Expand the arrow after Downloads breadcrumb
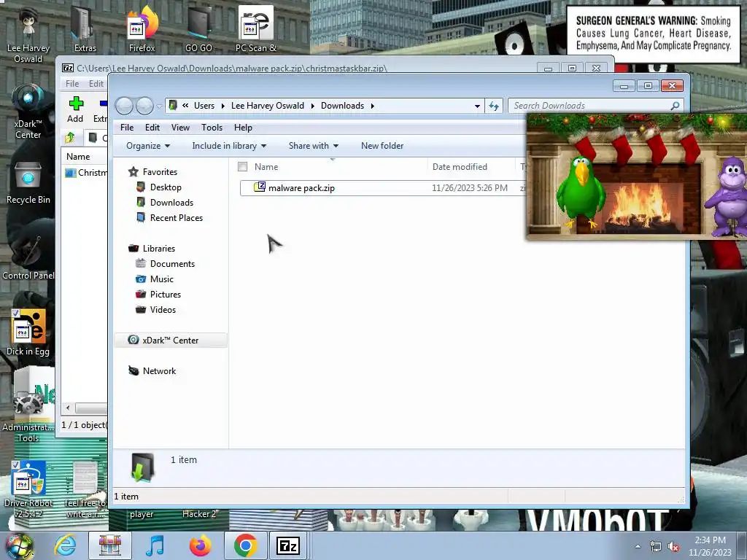The image size is (747, 560). (373, 106)
